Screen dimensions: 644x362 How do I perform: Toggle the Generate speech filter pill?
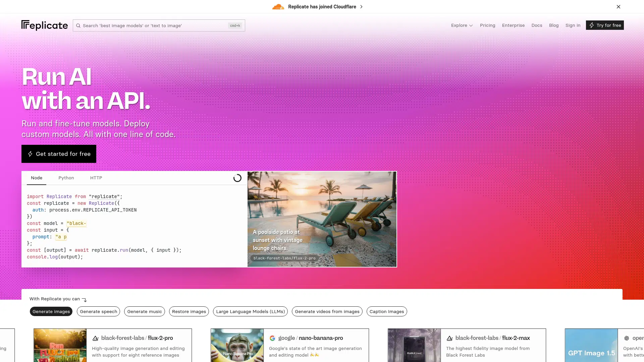(98, 311)
